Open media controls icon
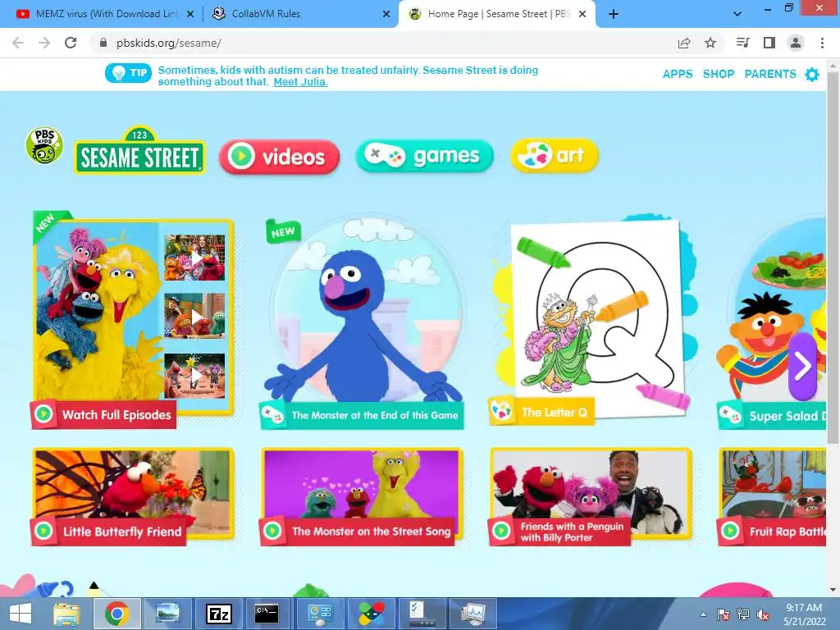This screenshot has width=840, height=630. pyautogui.click(x=743, y=43)
